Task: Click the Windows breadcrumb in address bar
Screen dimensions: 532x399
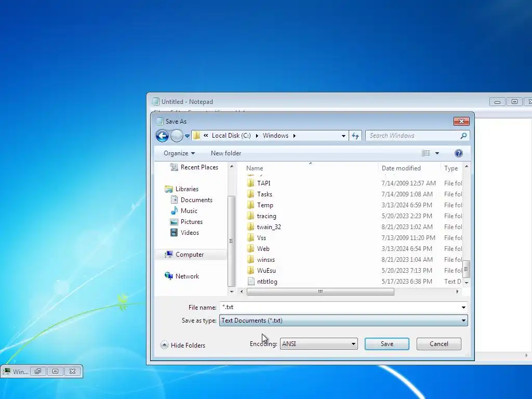Action: [275, 136]
